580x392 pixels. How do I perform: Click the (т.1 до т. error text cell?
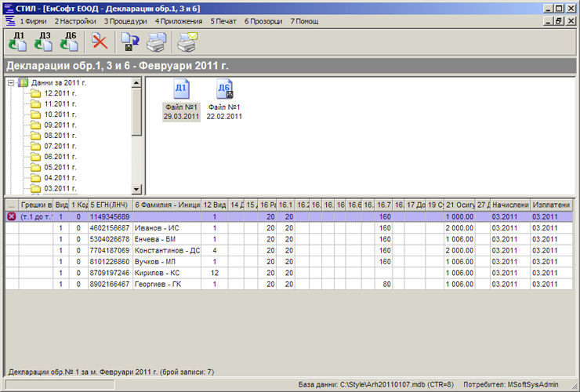tap(36, 216)
